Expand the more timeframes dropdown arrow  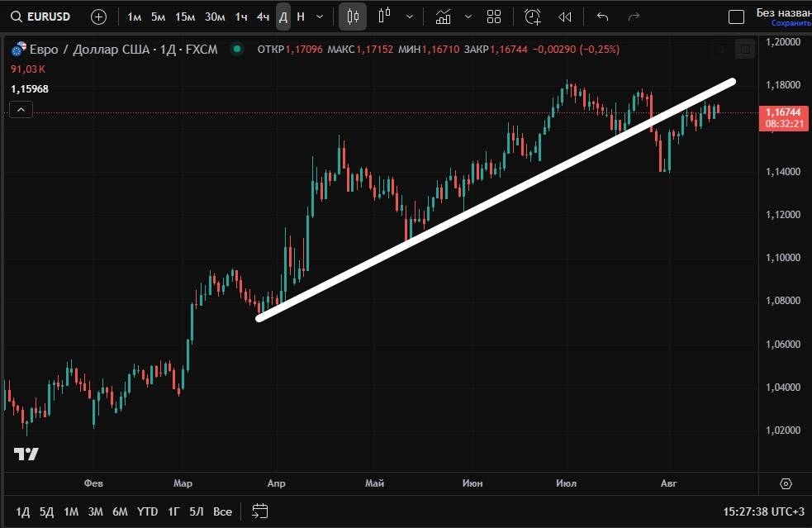point(320,17)
